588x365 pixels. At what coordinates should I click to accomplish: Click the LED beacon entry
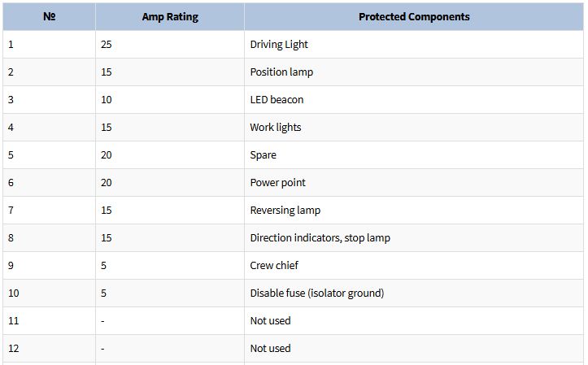[277, 100]
